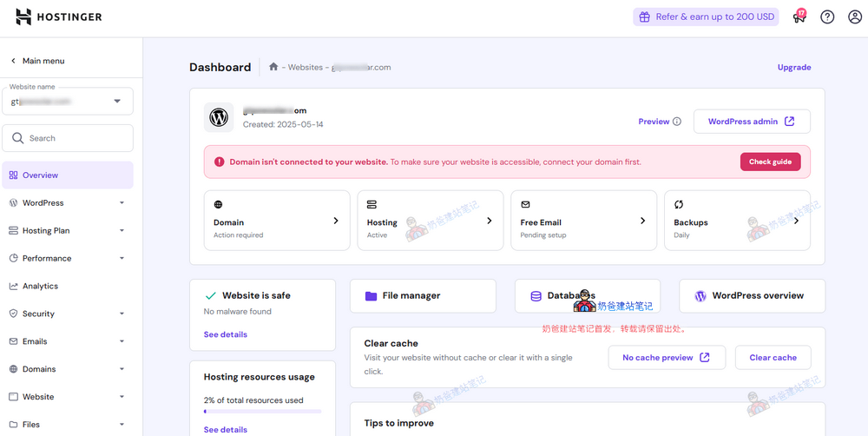Click the envelope icon on Free Email card
Image resolution: width=868 pixels, height=436 pixels.
pyautogui.click(x=525, y=204)
